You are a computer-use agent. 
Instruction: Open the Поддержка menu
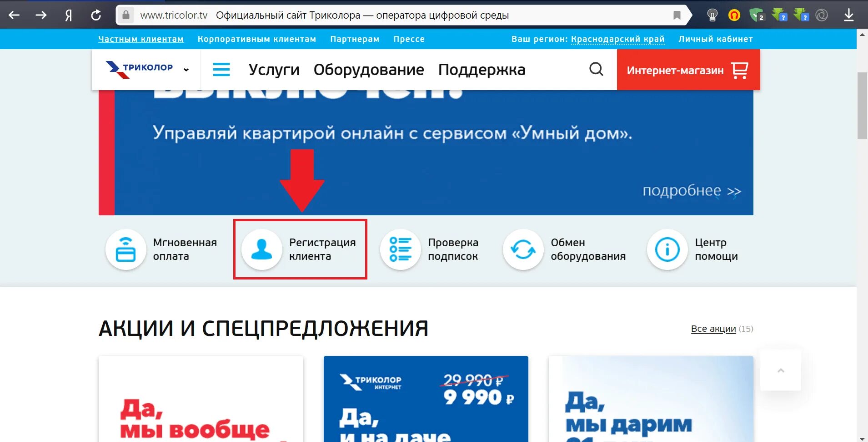coord(482,70)
